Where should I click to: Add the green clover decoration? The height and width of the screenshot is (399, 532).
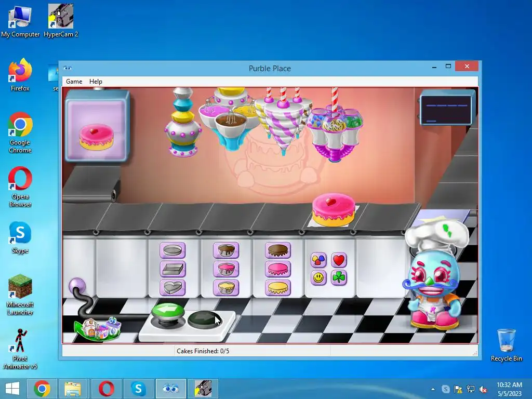coord(339,278)
